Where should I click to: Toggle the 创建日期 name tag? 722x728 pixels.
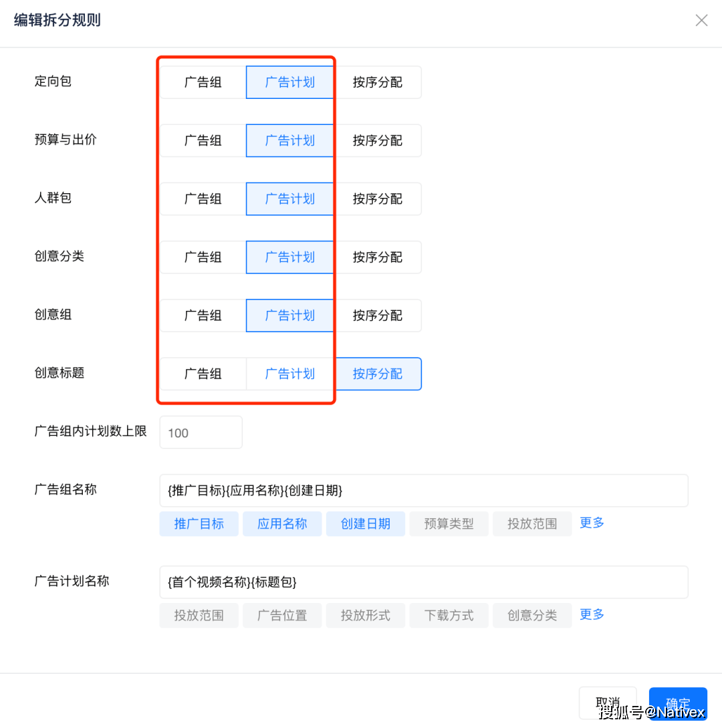click(366, 523)
